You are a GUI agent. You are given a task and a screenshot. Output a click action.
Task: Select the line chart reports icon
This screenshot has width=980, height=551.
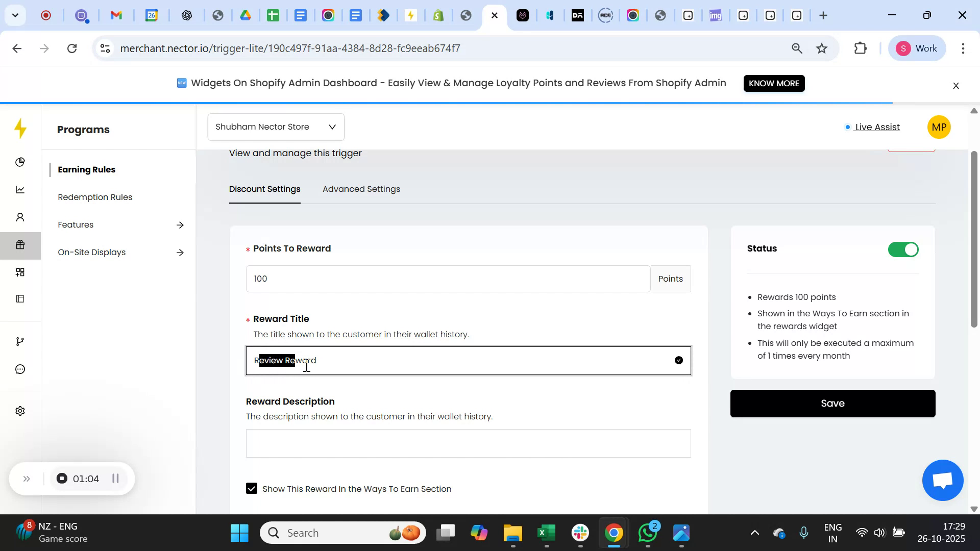[x=20, y=189]
